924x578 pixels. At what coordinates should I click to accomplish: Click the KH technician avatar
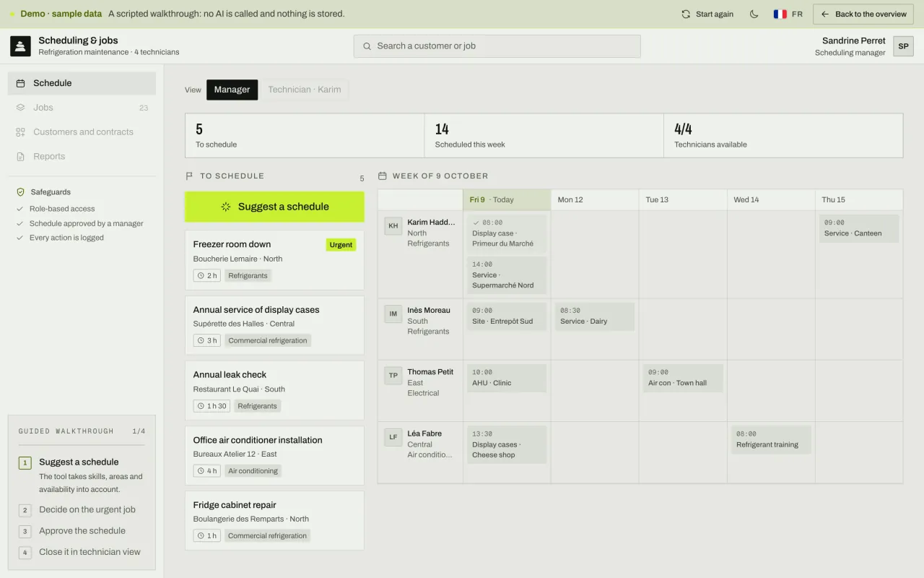point(393,225)
